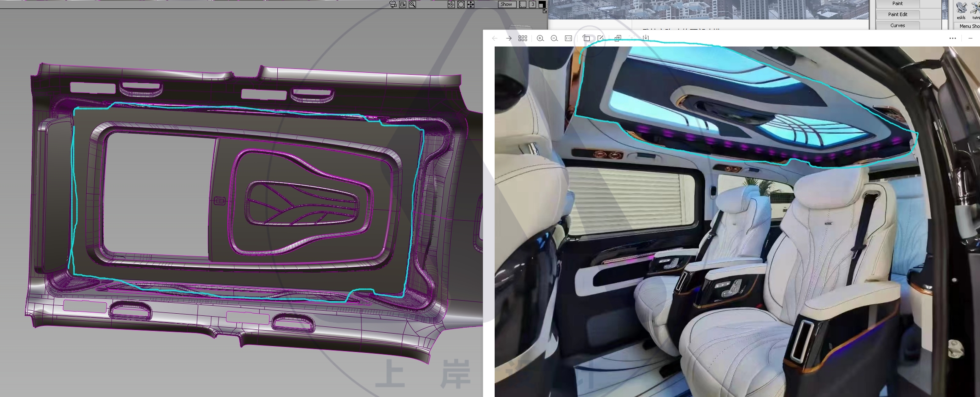The width and height of the screenshot is (980, 397).
Task: Zoom out of the interior photo
Action: pyautogui.click(x=554, y=38)
